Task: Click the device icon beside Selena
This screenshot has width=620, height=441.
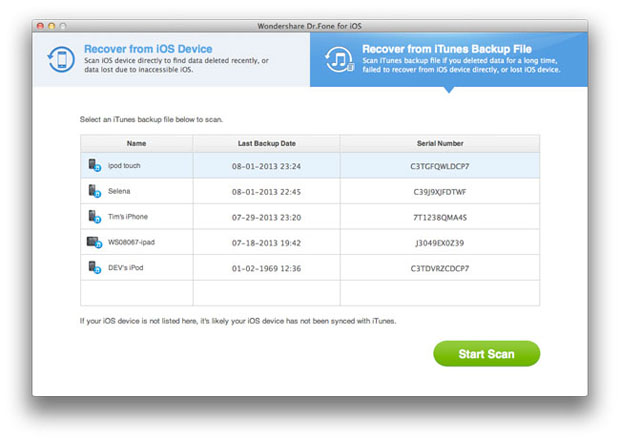Action: pyautogui.click(x=95, y=191)
